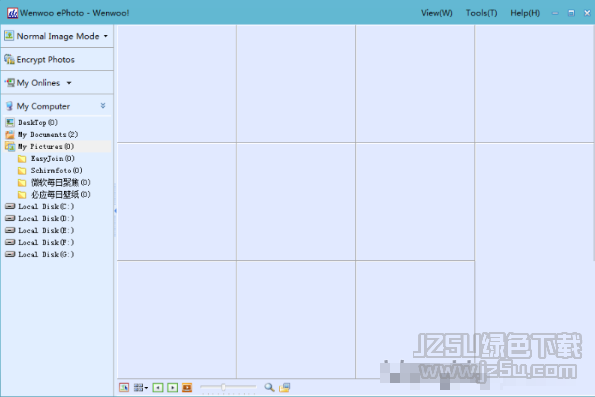Click the My Computer header icon
This screenshot has width=595, height=397.
9,106
